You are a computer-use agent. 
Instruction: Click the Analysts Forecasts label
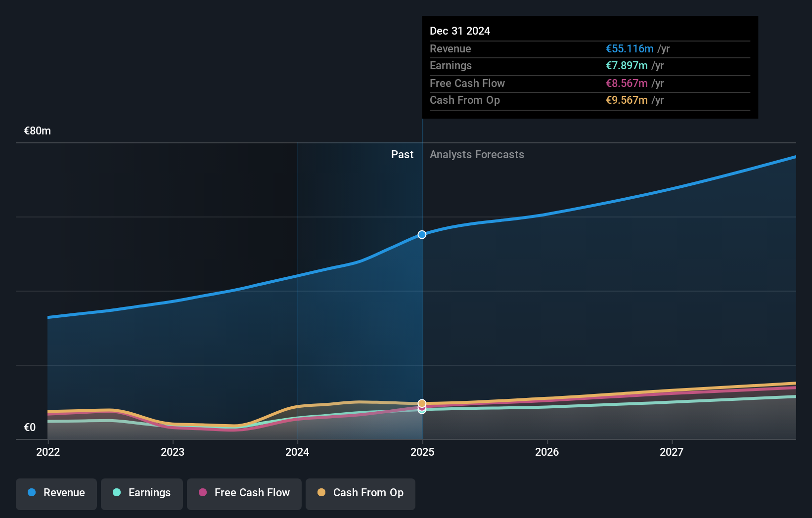click(x=477, y=155)
